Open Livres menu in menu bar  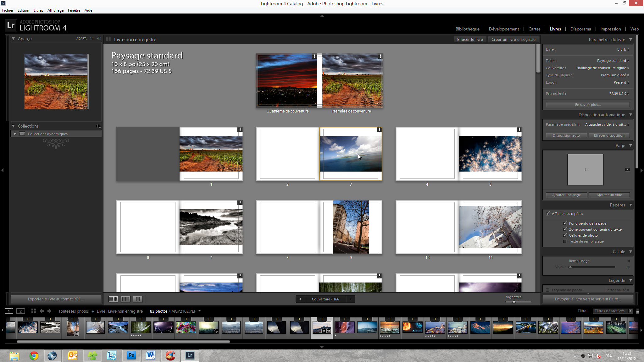[38, 10]
